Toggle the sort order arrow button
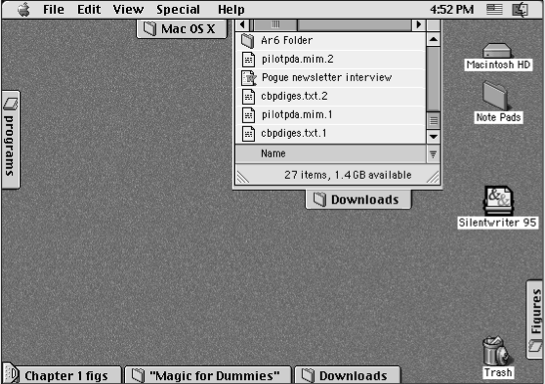The width and height of the screenshot is (545, 384). 433,154
